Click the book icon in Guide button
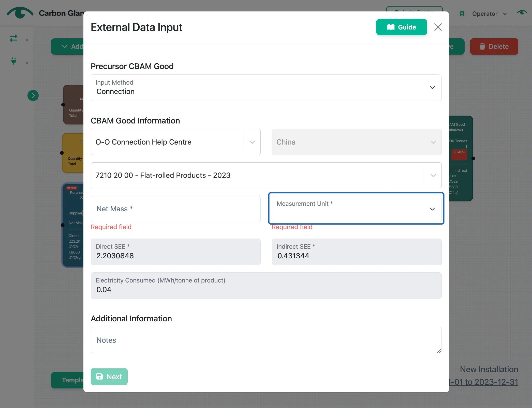Viewport: 532px width, 408px height. [x=391, y=27]
